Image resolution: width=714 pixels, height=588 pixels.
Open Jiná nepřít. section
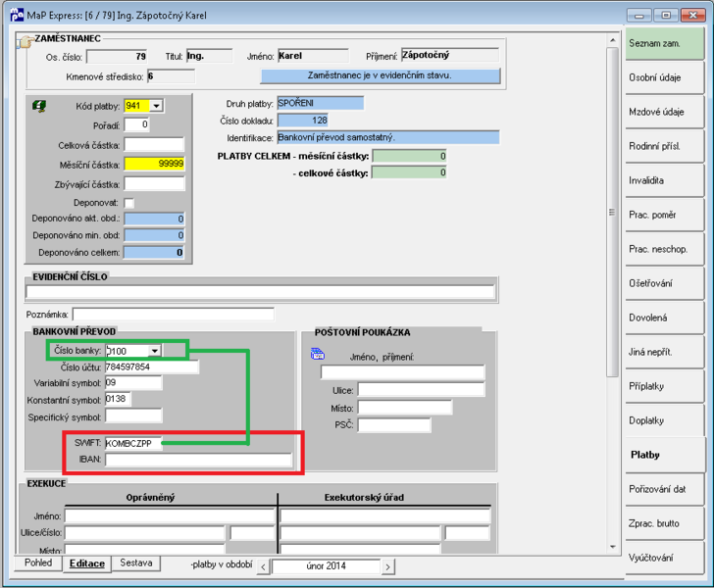[664, 352]
